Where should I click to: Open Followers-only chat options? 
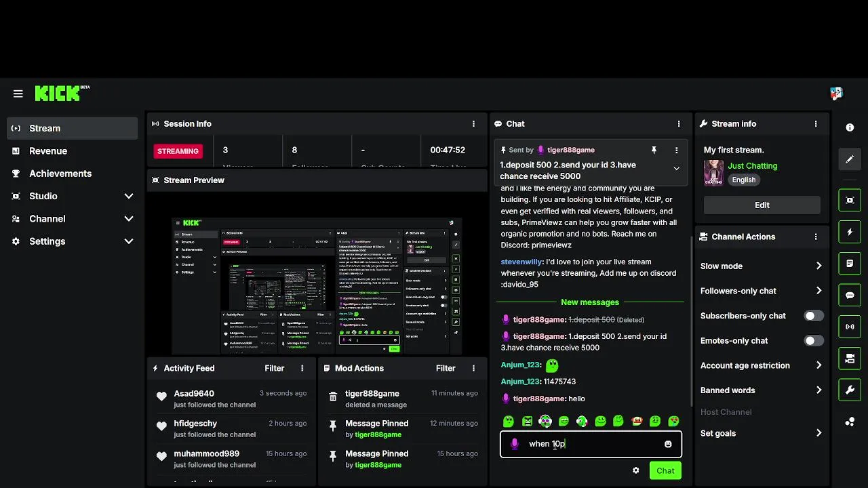point(762,291)
